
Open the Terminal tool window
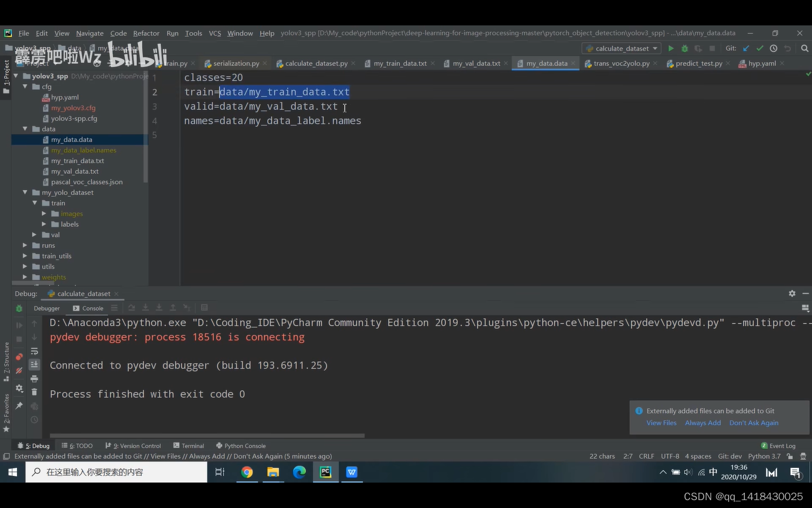[188, 446]
